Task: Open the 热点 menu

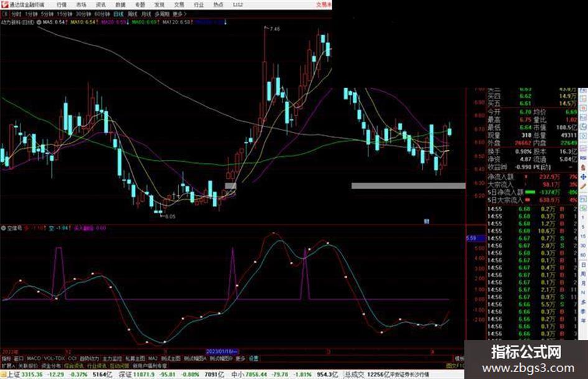Action: tap(218, 5)
